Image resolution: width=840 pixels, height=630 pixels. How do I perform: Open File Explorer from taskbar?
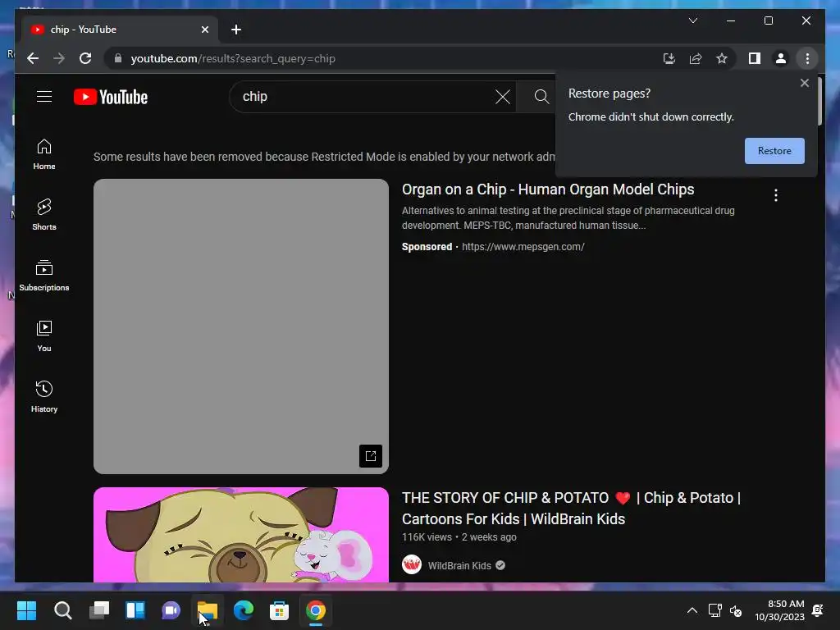tap(208, 610)
